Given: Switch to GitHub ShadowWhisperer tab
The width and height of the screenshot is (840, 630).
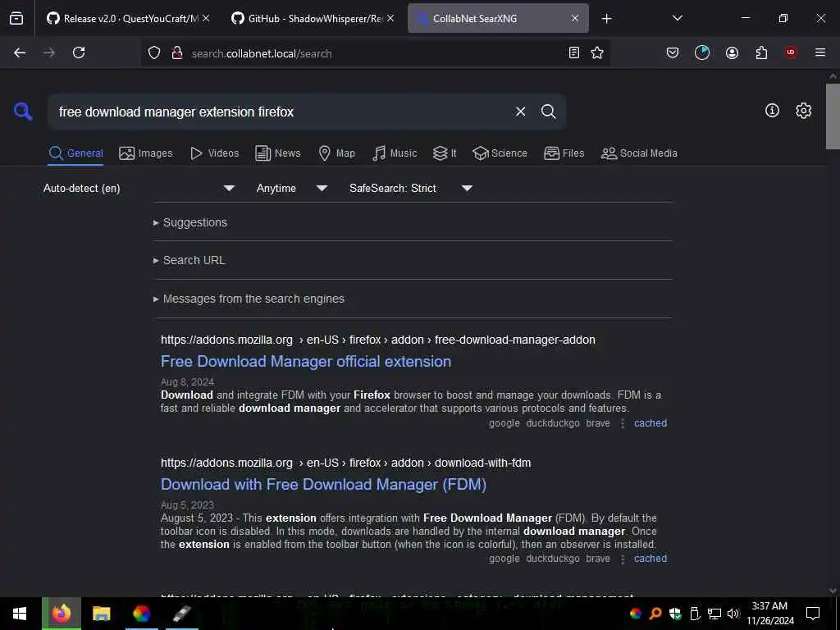Looking at the screenshot, I should (x=307, y=18).
